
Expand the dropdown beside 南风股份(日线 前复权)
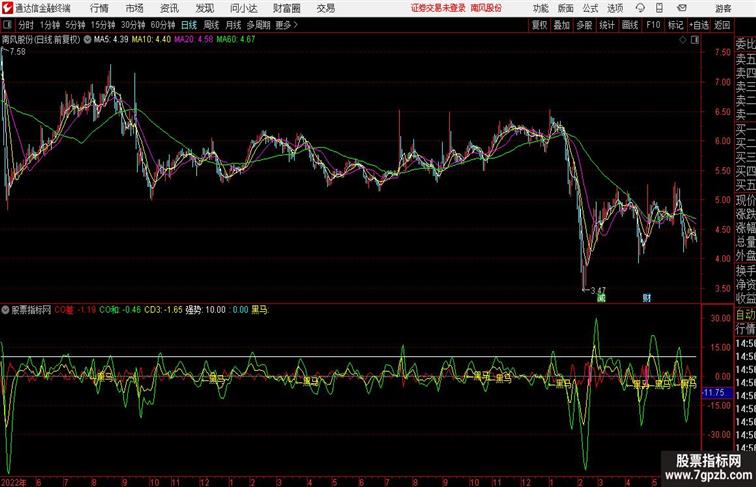[87, 40]
